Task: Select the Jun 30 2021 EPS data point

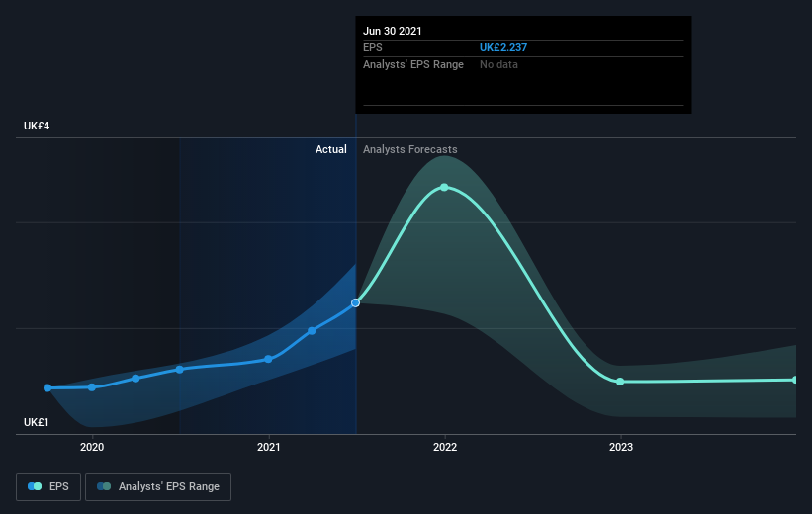Action: (x=355, y=302)
